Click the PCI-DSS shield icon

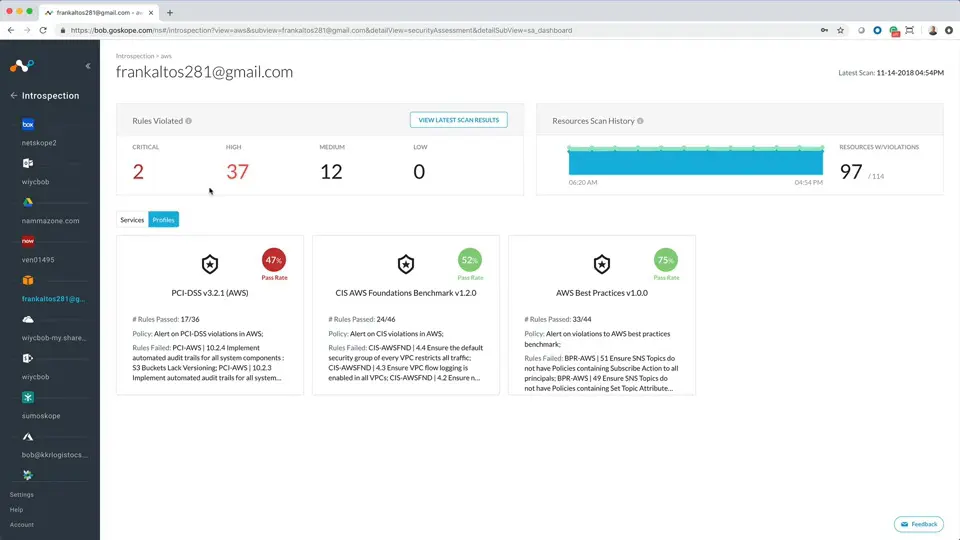[x=210, y=264]
